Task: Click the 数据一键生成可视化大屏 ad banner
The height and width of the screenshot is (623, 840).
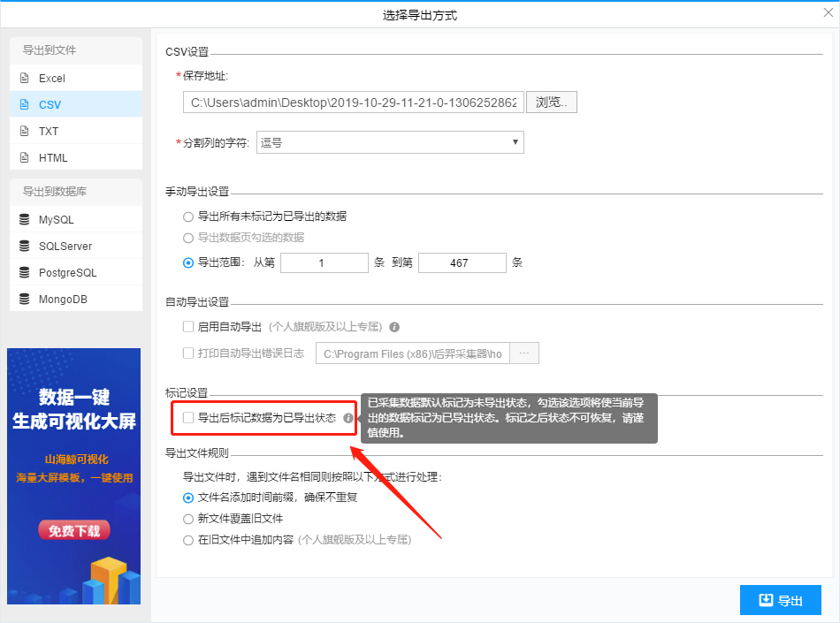Action: (74, 476)
